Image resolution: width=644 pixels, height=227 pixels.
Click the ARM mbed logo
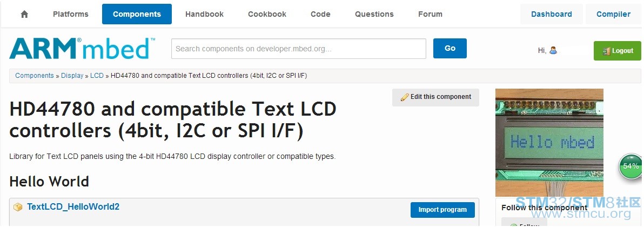click(x=82, y=48)
